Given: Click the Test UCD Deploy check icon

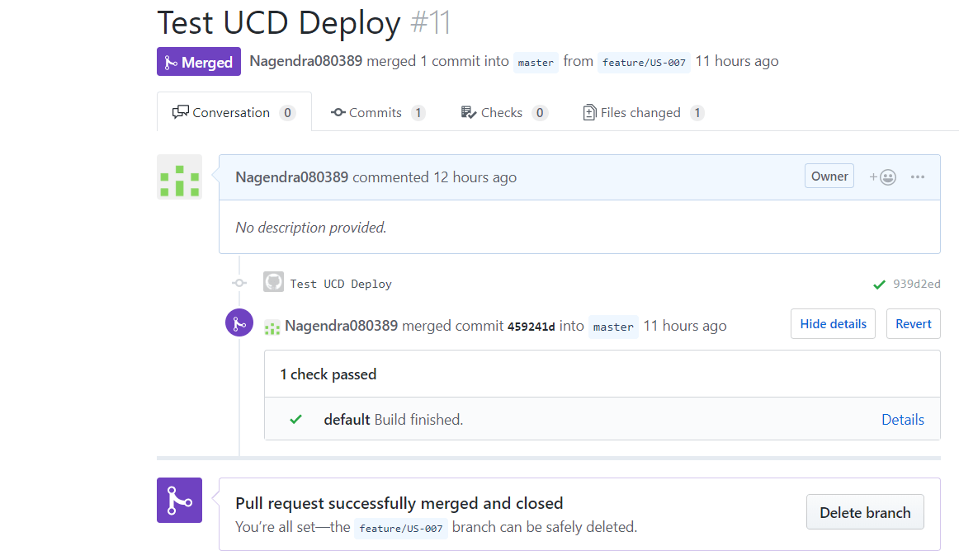Looking at the screenshot, I should coord(273,283).
